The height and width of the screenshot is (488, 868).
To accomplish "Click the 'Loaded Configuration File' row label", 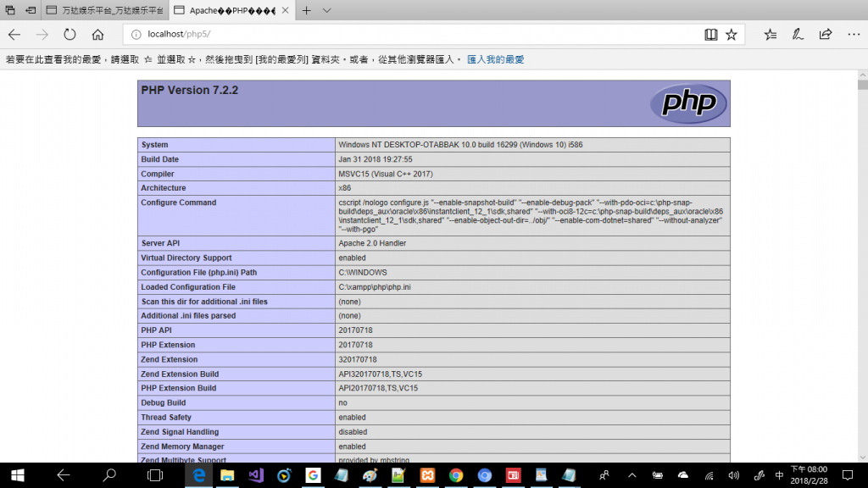I will coord(187,287).
